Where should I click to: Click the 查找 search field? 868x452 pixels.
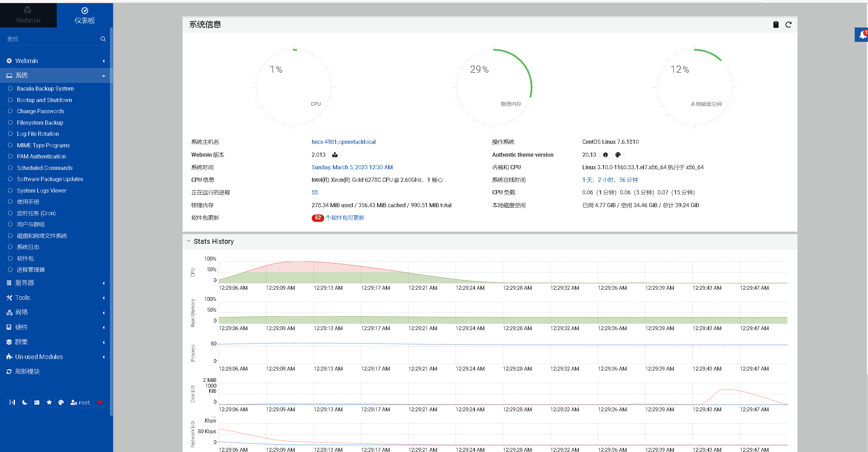(x=52, y=39)
